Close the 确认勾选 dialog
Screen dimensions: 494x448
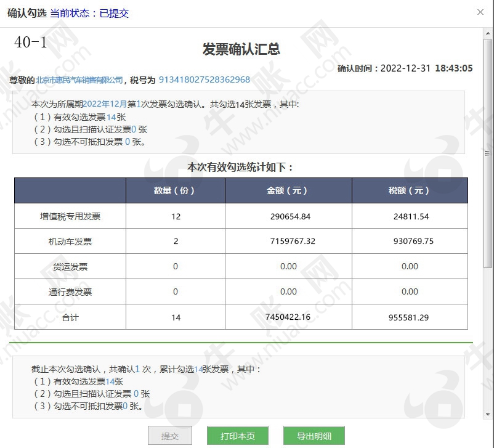[480, 12]
